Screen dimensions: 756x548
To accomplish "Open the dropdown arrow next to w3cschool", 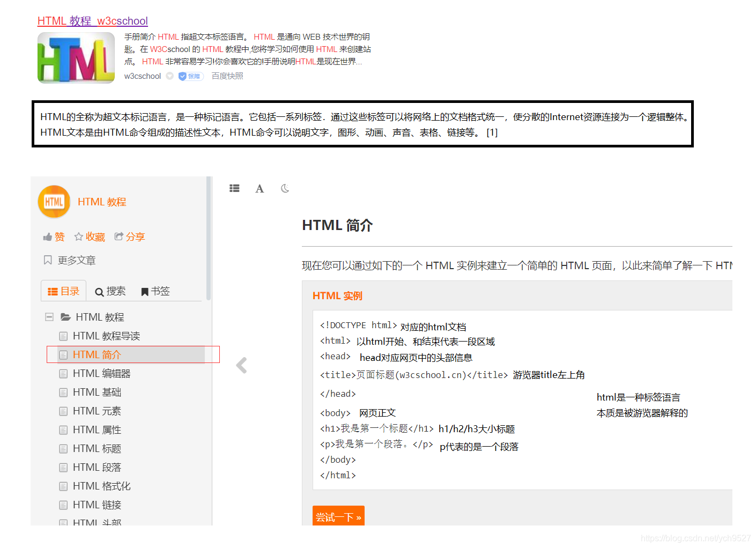I will (169, 76).
